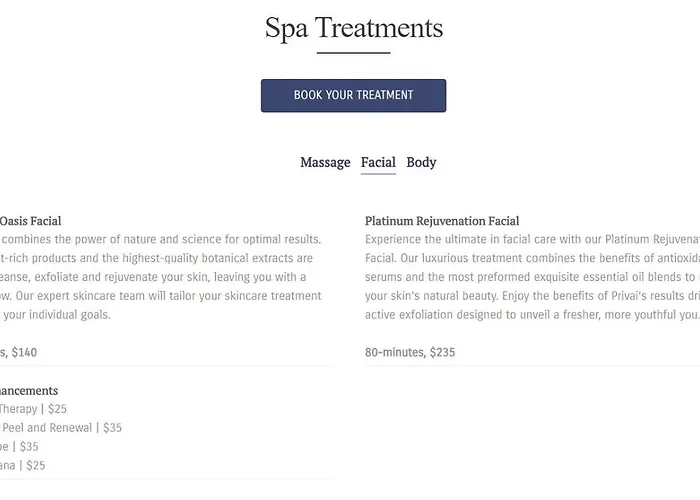Open the Body treatments tab

(x=421, y=162)
